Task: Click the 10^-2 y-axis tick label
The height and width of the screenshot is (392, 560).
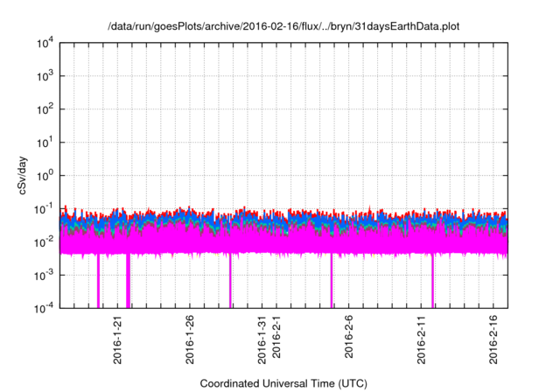Action: coord(45,242)
